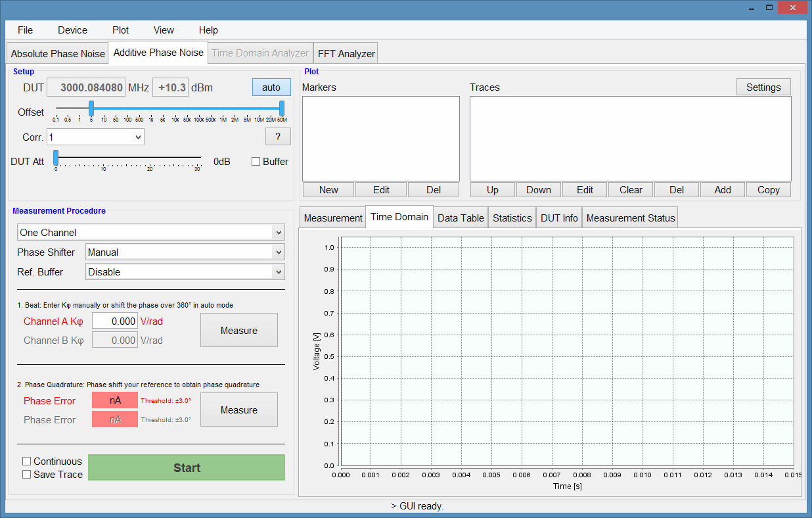Click the Channel A Kφ input field
This screenshot has width=812, height=518.
pos(115,321)
